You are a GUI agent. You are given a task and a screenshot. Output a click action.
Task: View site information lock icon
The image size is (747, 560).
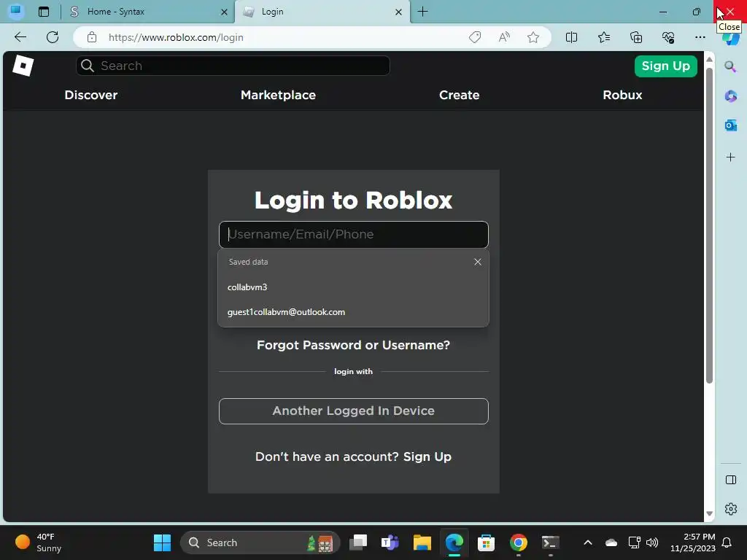[92, 37]
